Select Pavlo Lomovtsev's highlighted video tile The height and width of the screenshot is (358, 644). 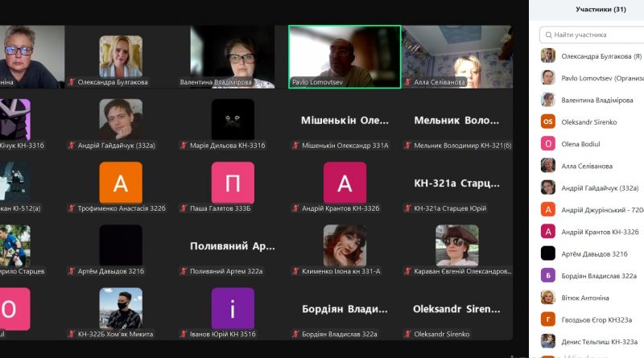point(344,56)
